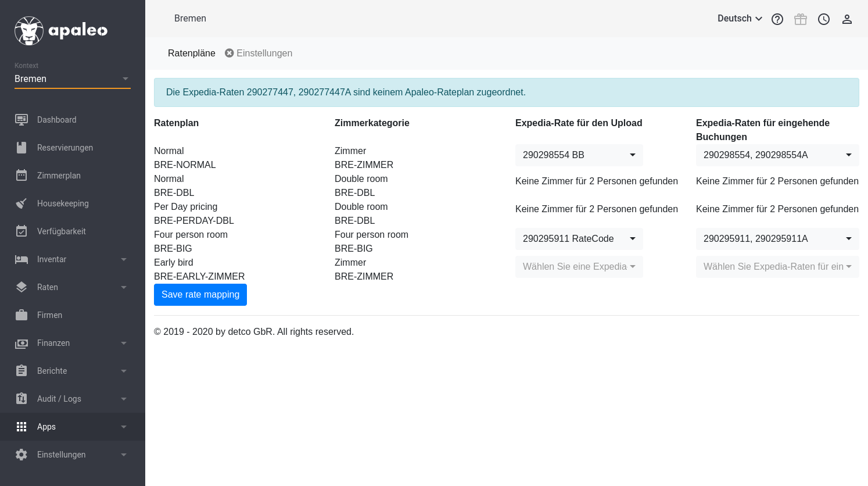Open the empty incoming Expedia-Raten selector
Viewport: 868px width, 486px height.
(x=777, y=267)
